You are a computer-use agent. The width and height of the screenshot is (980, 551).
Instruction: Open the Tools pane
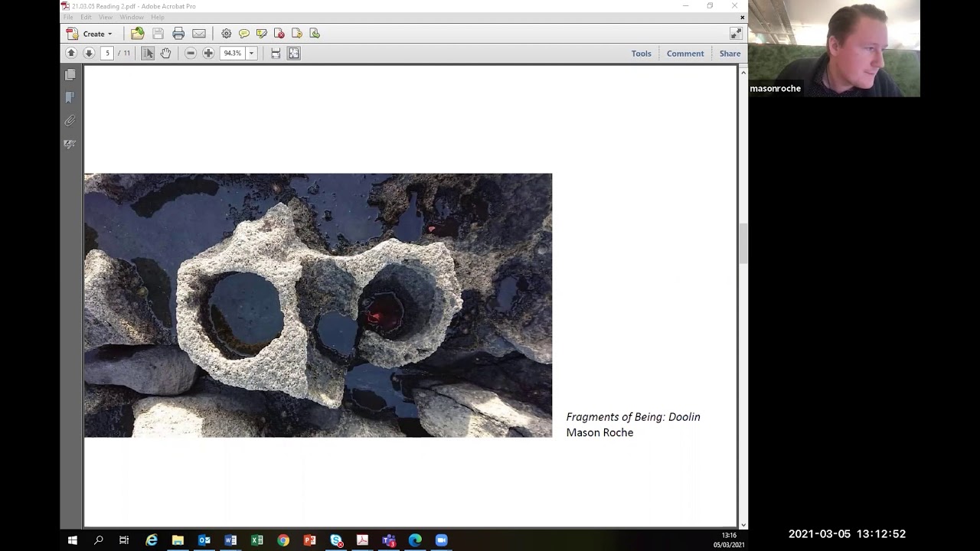pos(642,54)
